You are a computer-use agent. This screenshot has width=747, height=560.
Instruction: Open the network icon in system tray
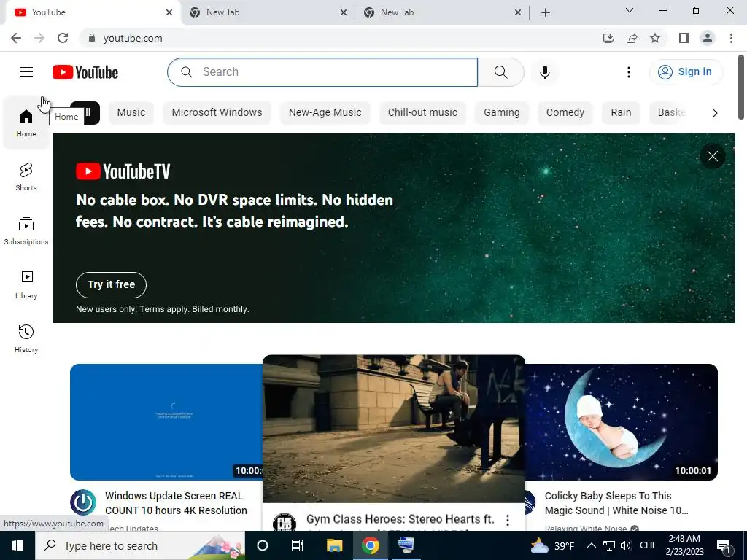[x=608, y=545]
